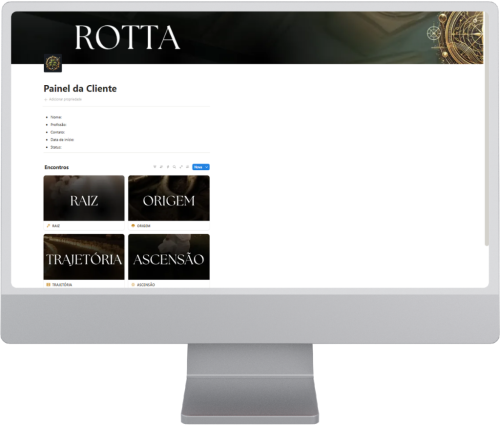500x425 pixels.
Task: Open the filter icon in Encontros toolbar
Action: [155, 167]
